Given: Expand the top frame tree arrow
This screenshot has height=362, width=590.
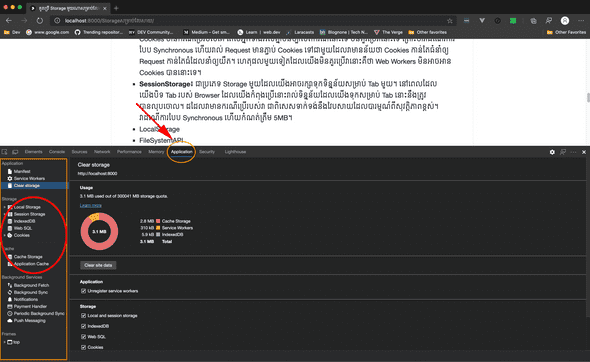Looking at the screenshot, I should coord(4,342).
